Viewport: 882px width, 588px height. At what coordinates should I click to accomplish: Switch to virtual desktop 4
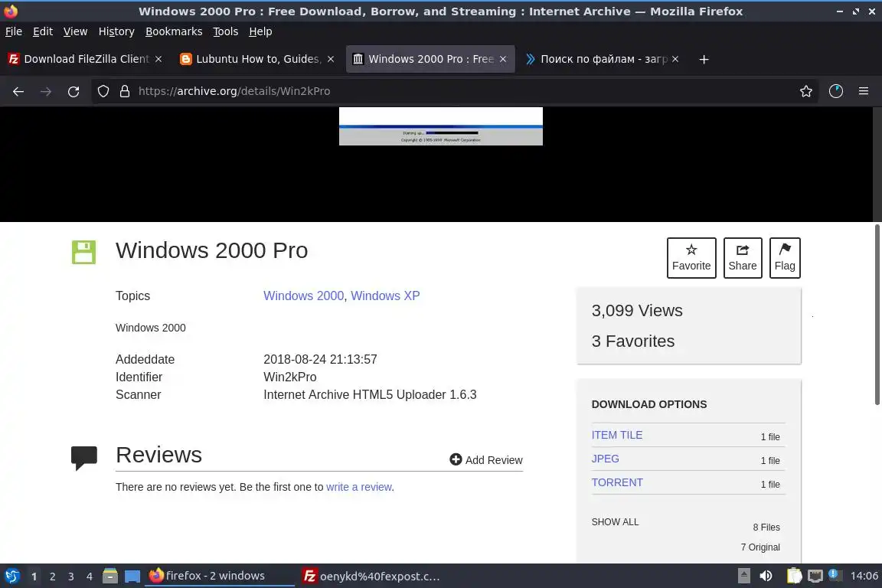(90, 577)
